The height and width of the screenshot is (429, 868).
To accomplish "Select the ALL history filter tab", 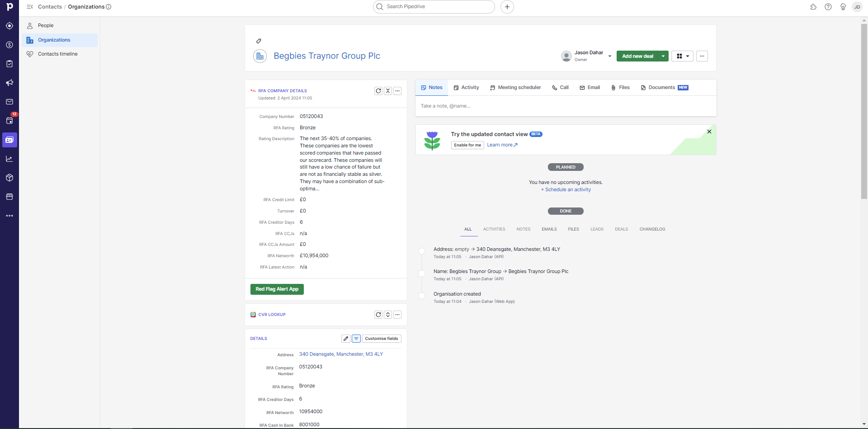I will tap(468, 229).
